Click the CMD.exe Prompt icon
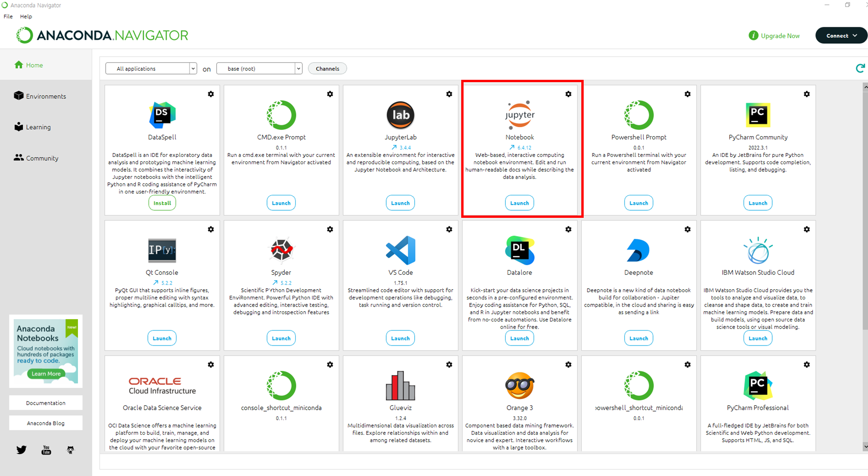This screenshot has width=868, height=476. coord(281,115)
